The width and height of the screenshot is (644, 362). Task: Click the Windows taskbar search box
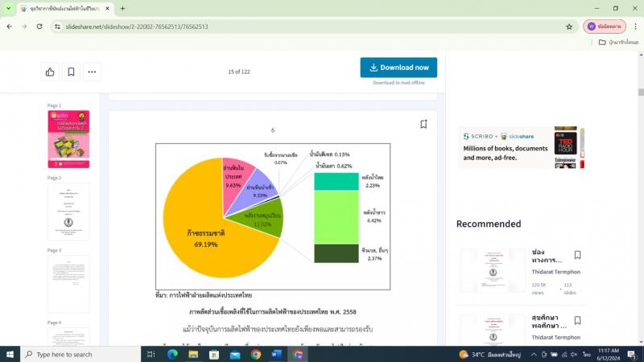point(79,354)
